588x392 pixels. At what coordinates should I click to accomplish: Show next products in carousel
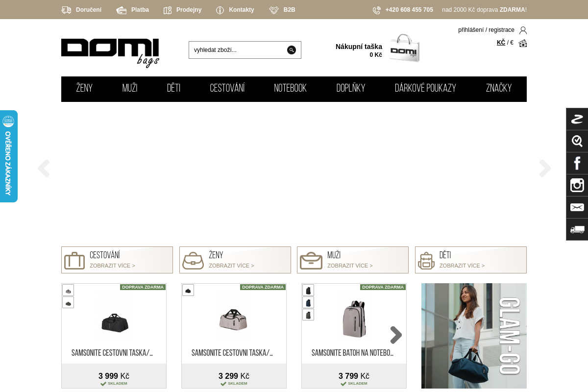point(396,335)
